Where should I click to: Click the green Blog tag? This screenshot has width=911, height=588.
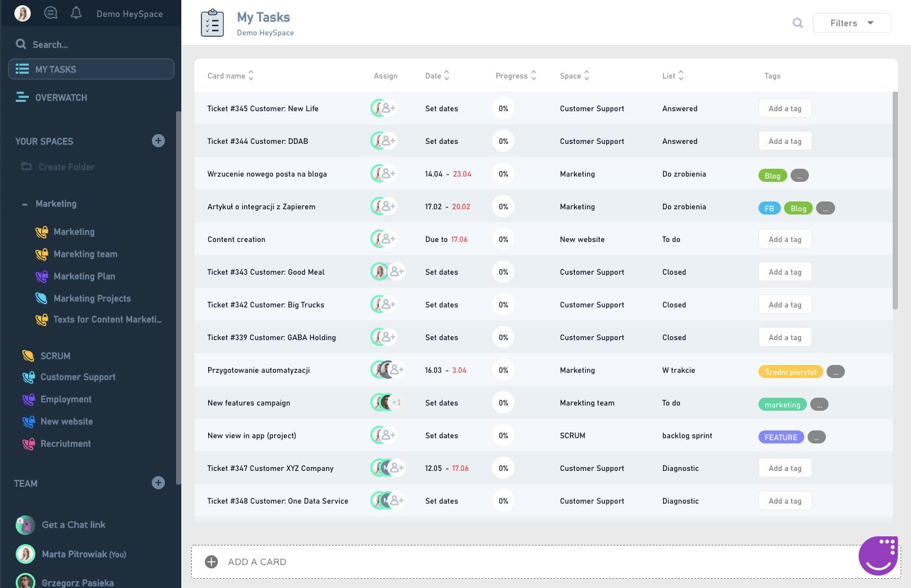(772, 175)
